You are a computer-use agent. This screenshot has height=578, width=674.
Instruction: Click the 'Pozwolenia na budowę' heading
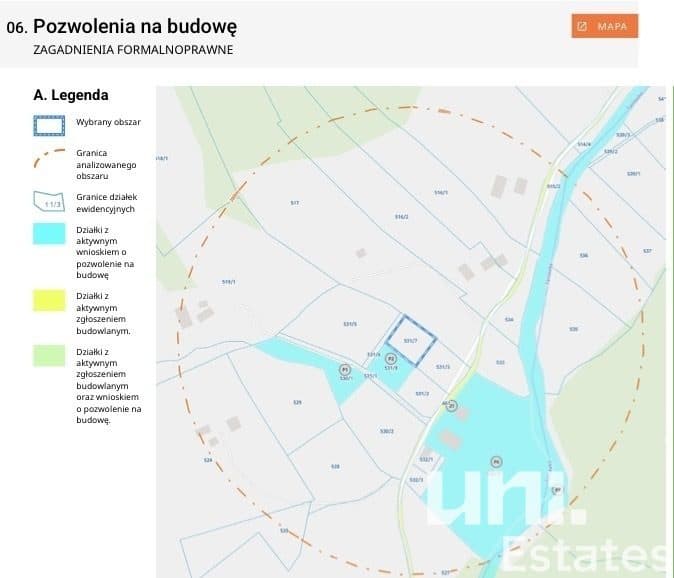[135, 26]
